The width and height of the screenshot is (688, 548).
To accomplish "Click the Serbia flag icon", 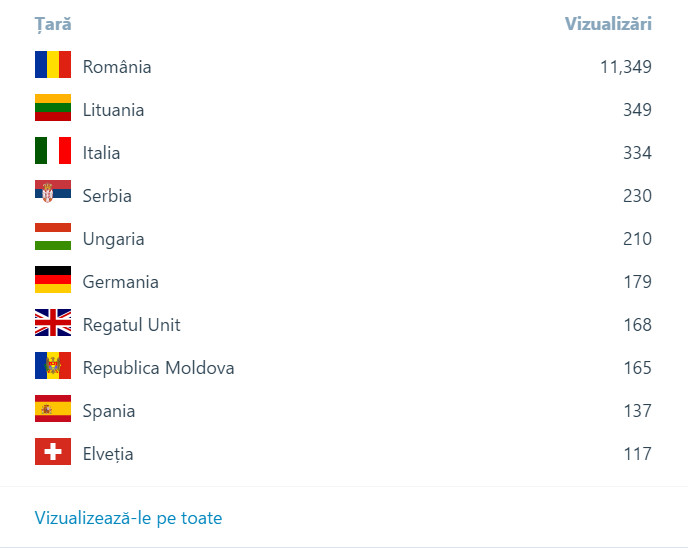I will (53, 195).
